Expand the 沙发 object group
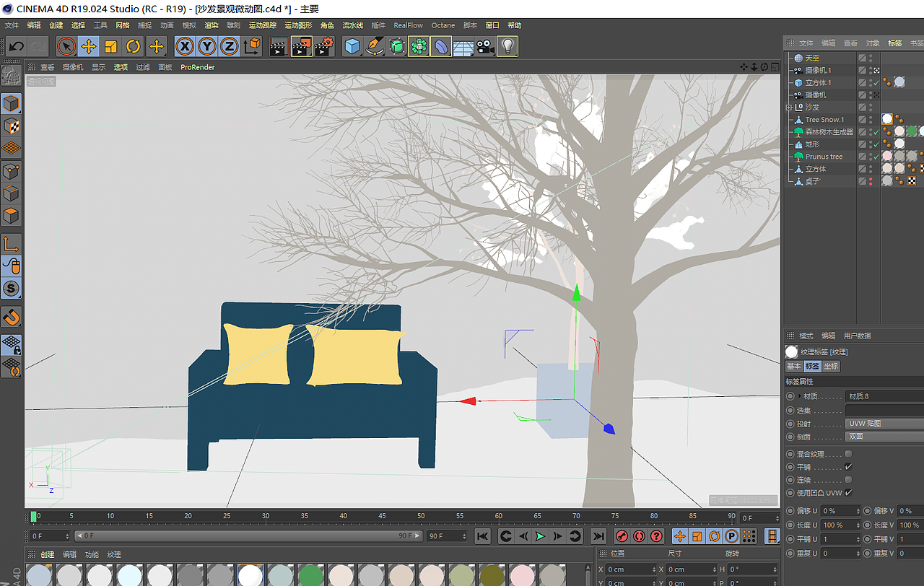The image size is (924, 586). (789, 107)
